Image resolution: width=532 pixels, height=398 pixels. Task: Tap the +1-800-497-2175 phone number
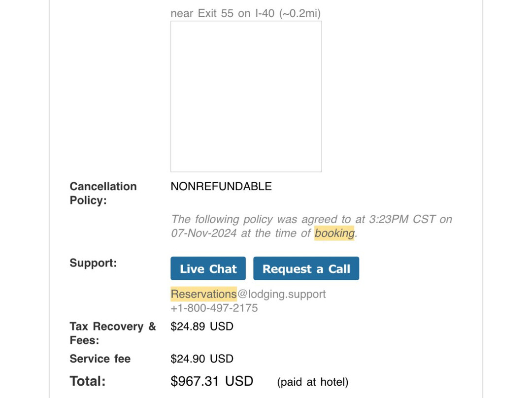click(x=214, y=308)
